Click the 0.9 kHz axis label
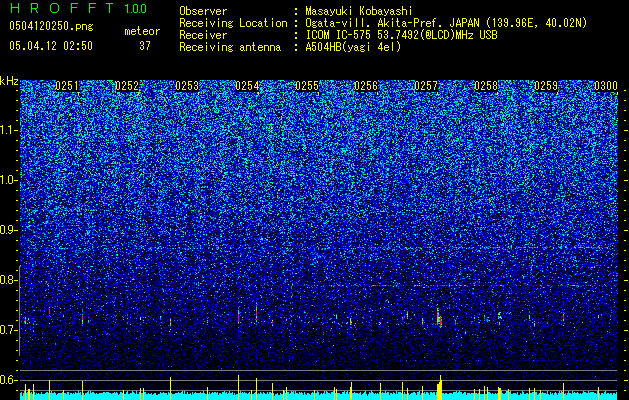The height and width of the screenshot is (400, 629). [8, 230]
